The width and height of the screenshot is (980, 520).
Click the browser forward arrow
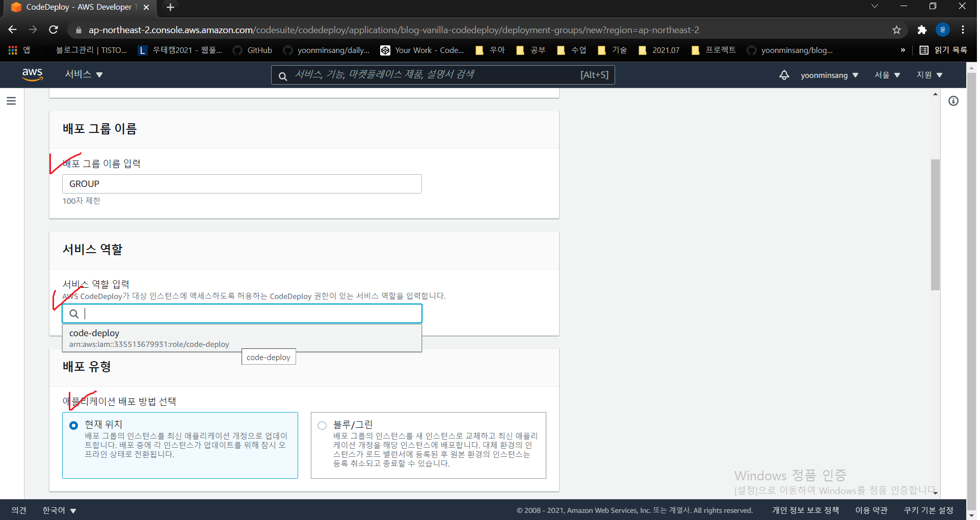[33, 30]
